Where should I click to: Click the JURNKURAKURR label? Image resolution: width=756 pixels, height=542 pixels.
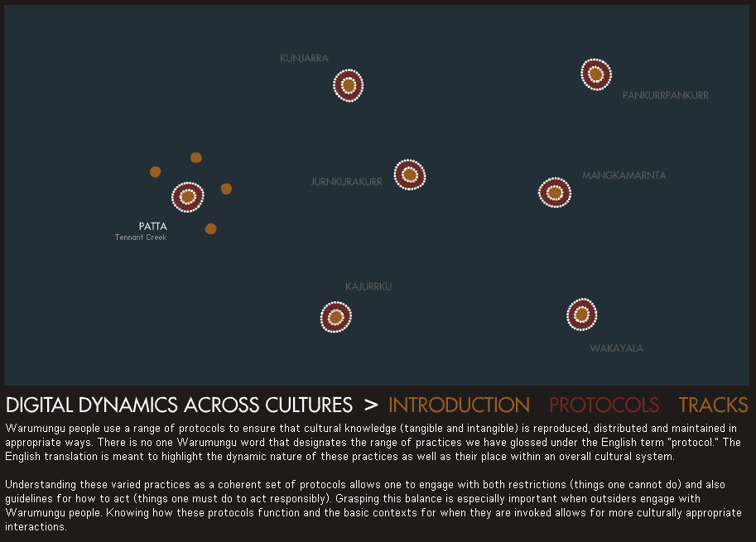click(x=346, y=182)
